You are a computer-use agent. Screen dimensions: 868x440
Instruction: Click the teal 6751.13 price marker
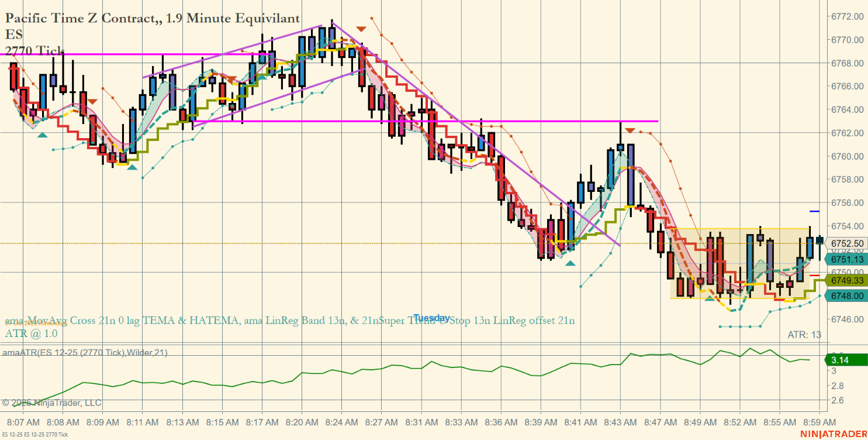pos(845,259)
